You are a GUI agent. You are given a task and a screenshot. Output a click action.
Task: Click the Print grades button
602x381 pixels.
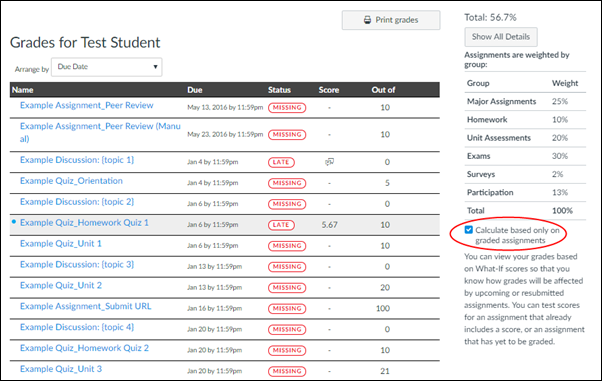pos(391,20)
